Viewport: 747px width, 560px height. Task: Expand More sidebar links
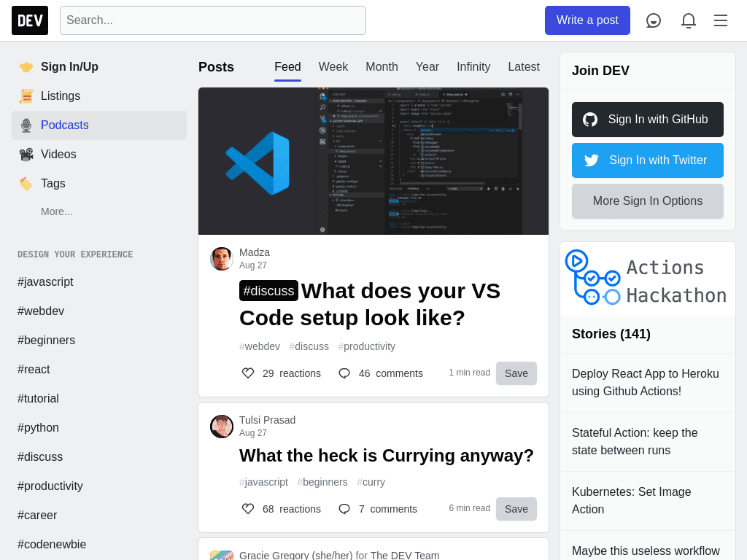coord(57,211)
